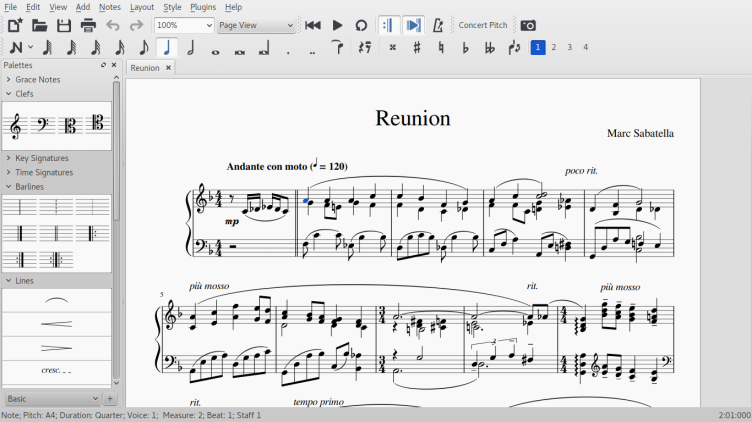Click the slur line in Lines palette
Viewport: 752px width, 422px height.
[56, 299]
